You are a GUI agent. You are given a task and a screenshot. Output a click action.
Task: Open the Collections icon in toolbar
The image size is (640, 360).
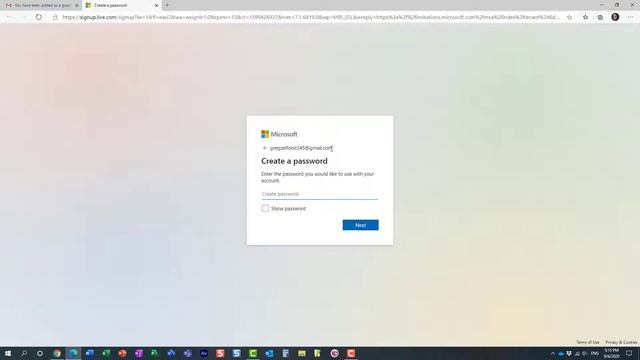600,17
